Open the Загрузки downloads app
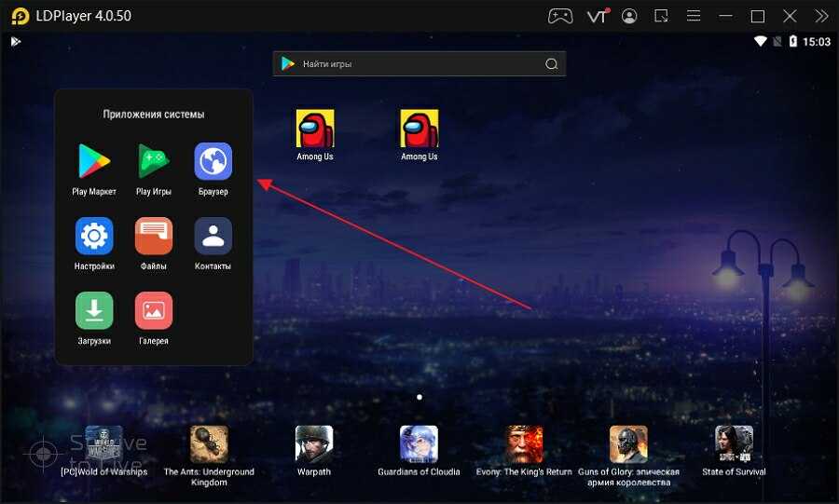 click(94, 310)
